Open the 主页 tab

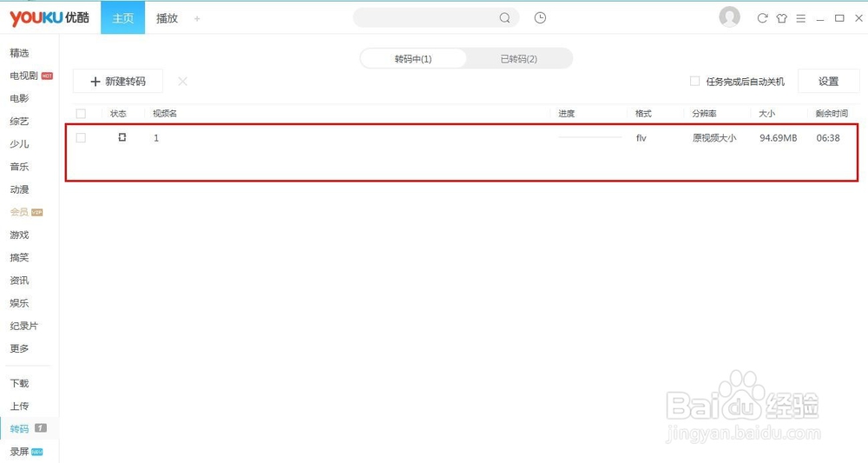tap(123, 17)
